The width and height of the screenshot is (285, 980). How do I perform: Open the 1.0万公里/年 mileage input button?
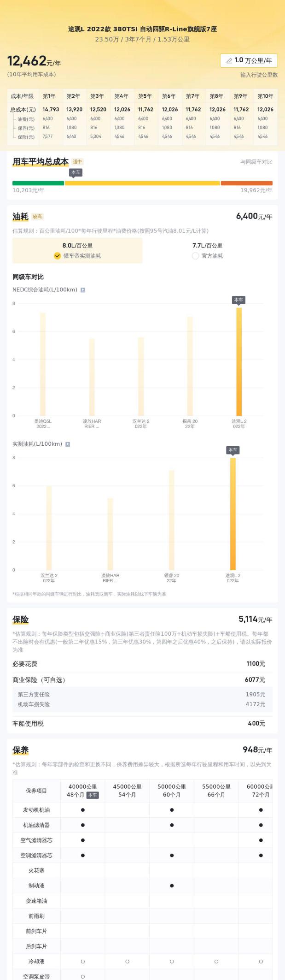[249, 60]
